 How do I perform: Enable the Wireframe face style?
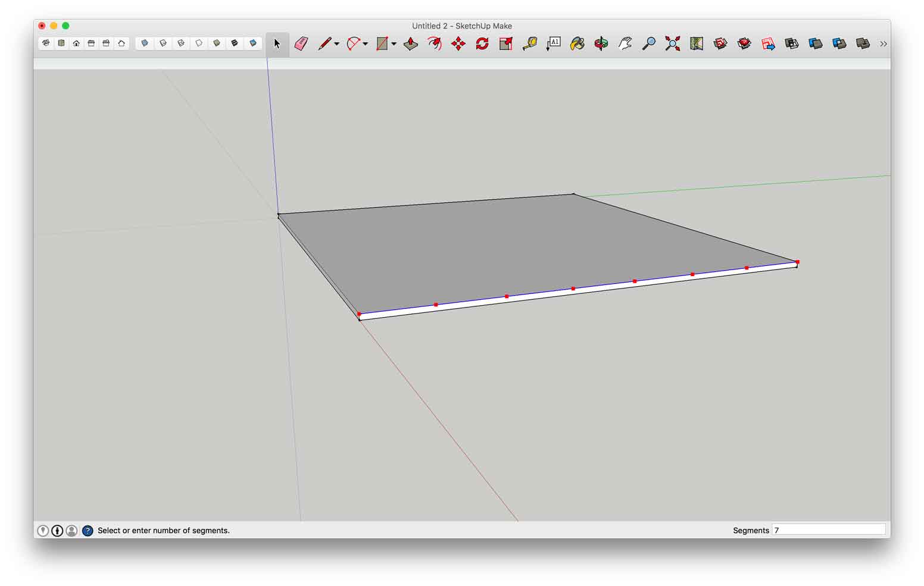point(181,43)
